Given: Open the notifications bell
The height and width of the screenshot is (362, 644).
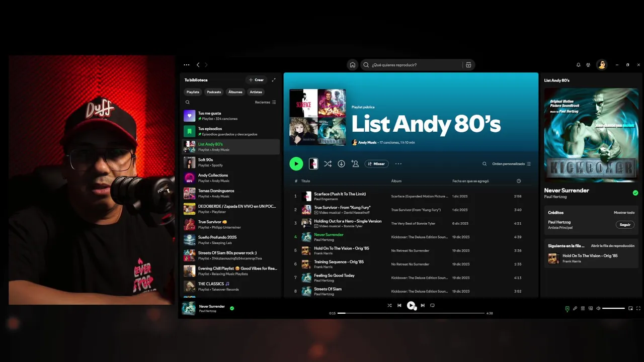Looking at the screenshot, I should (579, 65).
